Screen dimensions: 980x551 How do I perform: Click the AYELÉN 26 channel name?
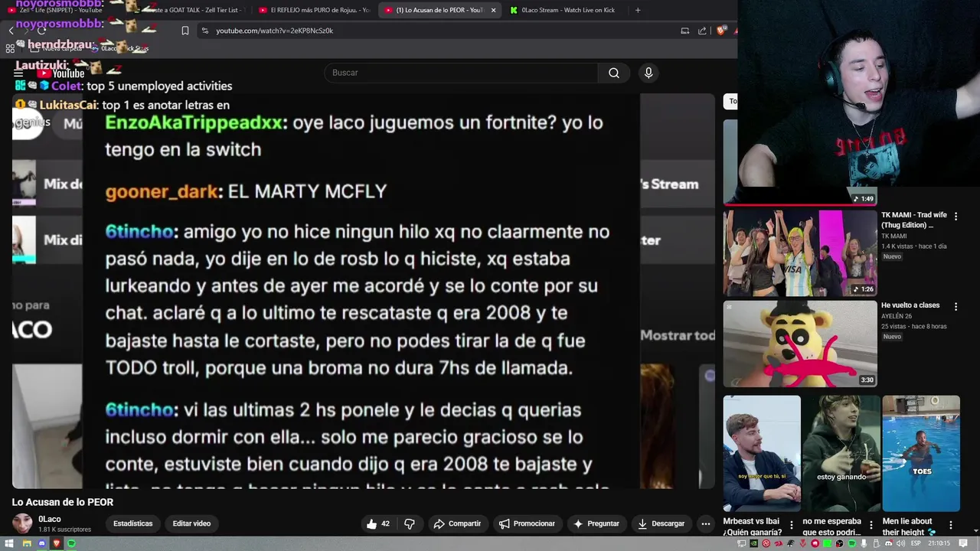pyautogui.click(x=897, y=316)
